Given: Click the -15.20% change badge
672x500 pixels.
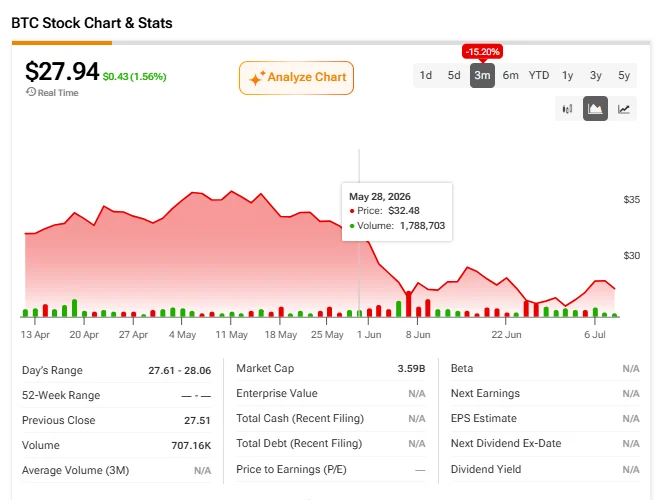Looking at the screenshot, I should [483, 52].
